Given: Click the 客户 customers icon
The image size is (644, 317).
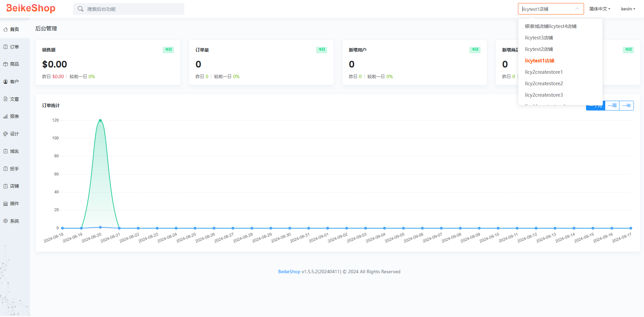Looking at the screenshot, I should 5,82.
